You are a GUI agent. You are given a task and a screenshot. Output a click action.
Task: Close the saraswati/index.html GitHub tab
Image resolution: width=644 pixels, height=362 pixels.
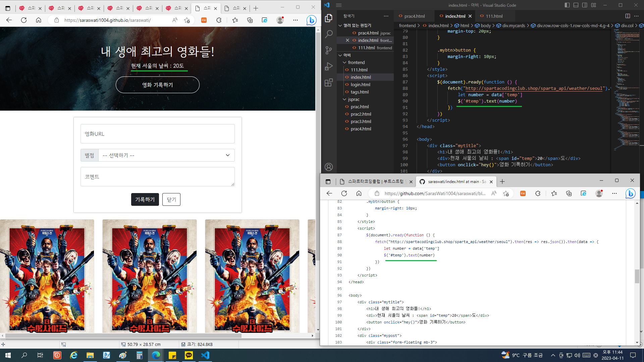pos(491,182)
